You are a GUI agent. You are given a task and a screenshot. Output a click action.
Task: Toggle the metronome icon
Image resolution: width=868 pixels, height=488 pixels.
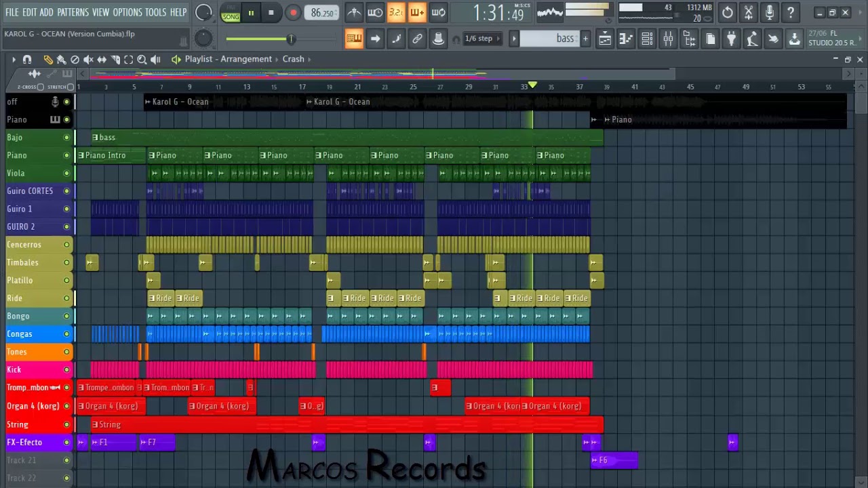[x=354, y=12]
